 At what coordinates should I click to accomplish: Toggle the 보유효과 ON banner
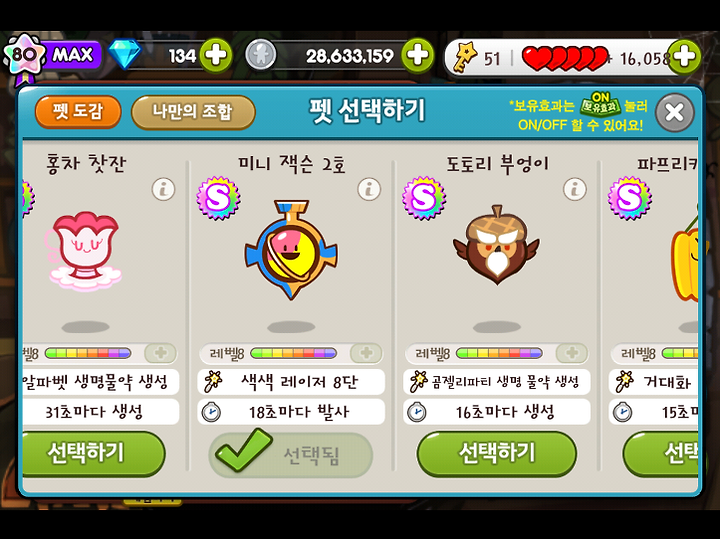(x=599, y=104)
